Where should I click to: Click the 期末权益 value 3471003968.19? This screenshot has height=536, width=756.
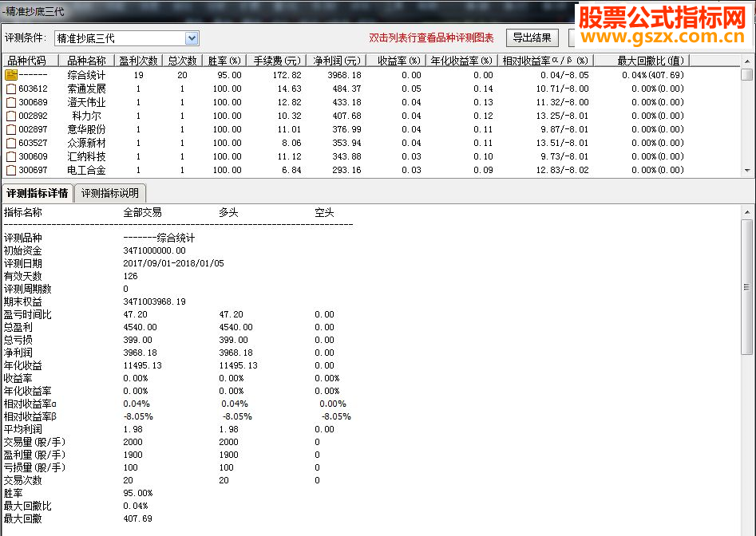pyautogui.click(x=154, y=301)
